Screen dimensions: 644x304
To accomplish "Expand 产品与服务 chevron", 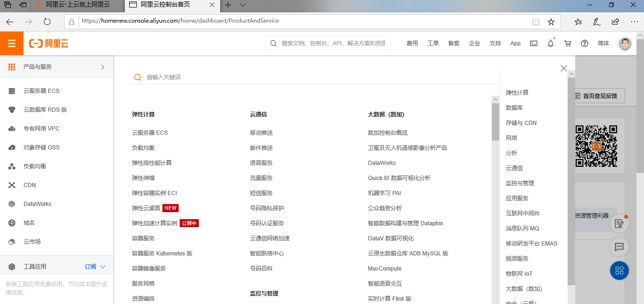I will pos(103,67).
